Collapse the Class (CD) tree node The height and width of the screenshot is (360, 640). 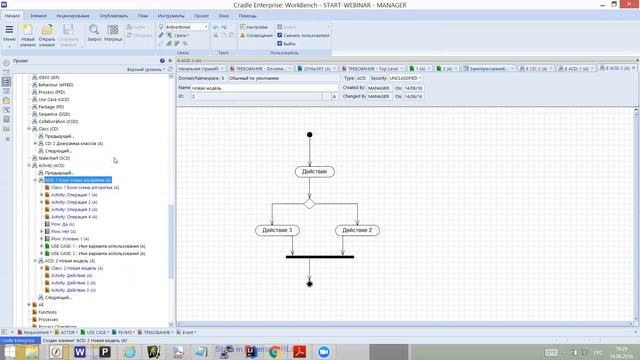(29, 129)
